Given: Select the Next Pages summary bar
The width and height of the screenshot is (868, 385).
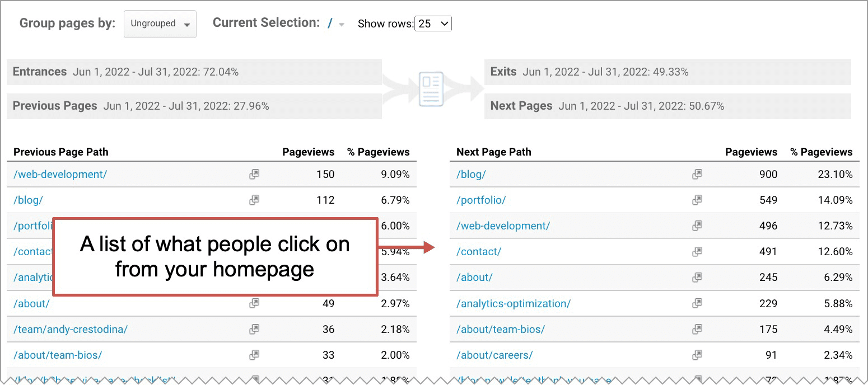Looking at the screenshot, I should (668, 106).
